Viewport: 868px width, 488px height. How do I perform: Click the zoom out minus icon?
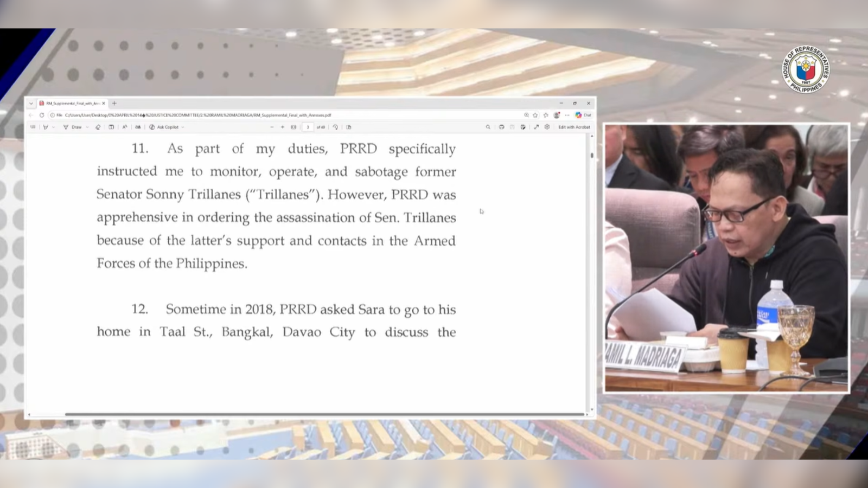click(x=272, y=127)
